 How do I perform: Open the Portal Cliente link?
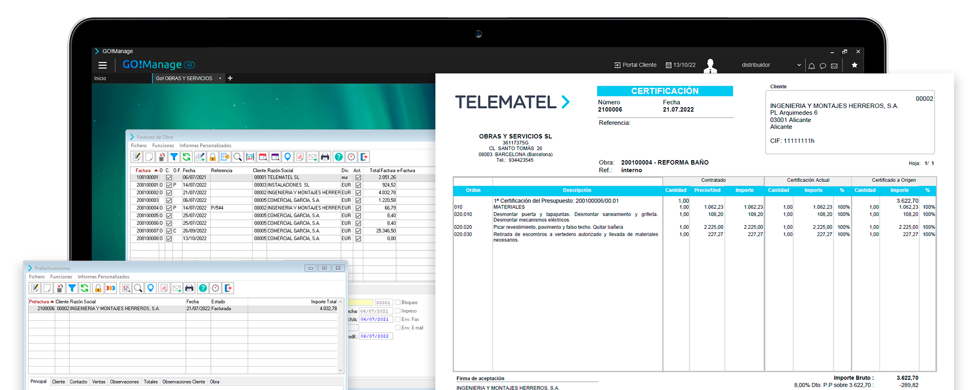tap(635, 65)
